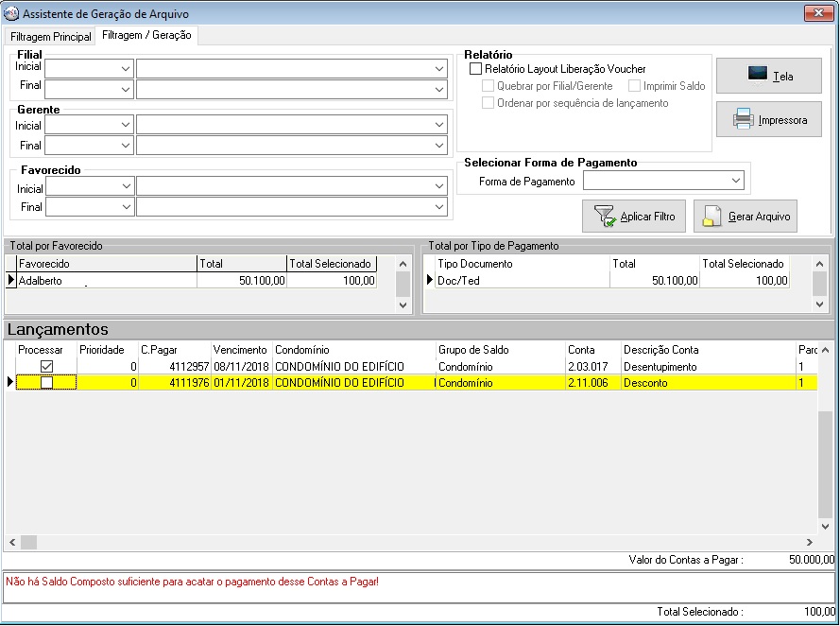Viewport: 840px width, 626px height.
Task: Expand the Filial Inicial code dropdown
Action: click(126, 69)
